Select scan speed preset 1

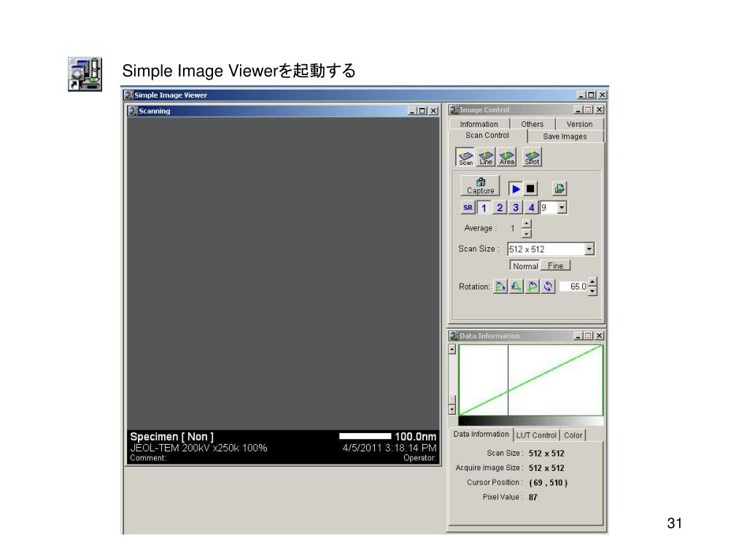484,208
